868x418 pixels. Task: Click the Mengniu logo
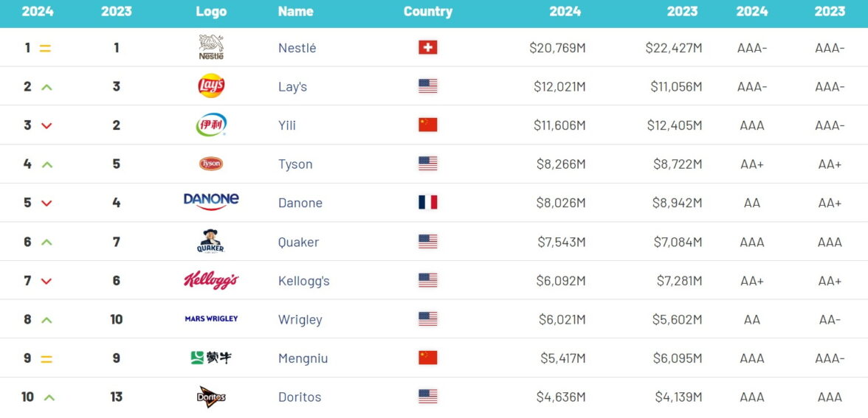(x=211, y=358)
